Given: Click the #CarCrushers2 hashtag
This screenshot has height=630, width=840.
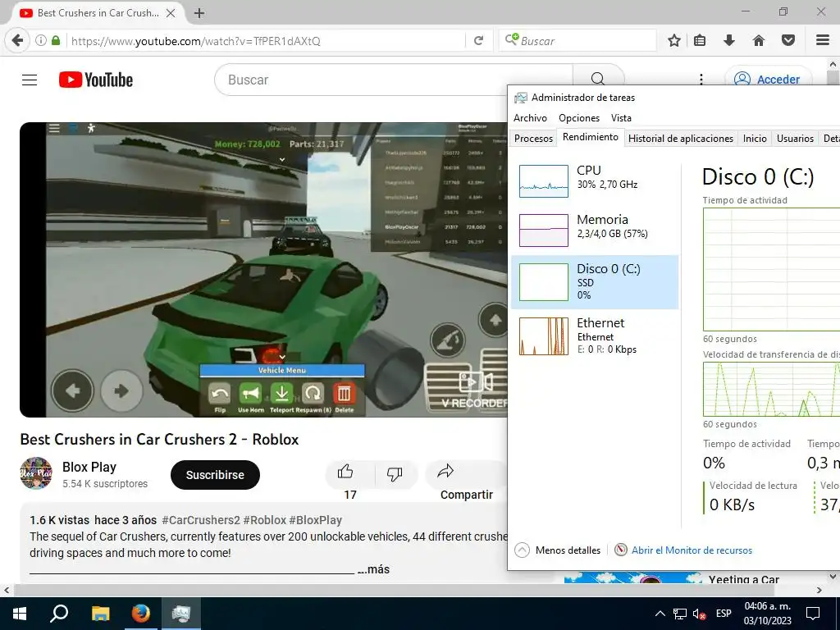Looking at the screenshot, I should pos(201,520).
